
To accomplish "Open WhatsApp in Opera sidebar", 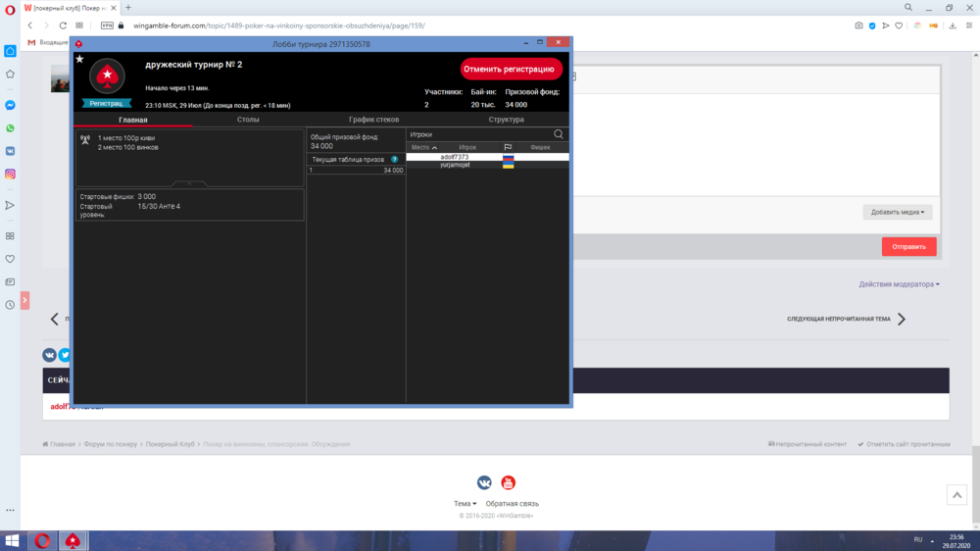I will tap(10, 128).
